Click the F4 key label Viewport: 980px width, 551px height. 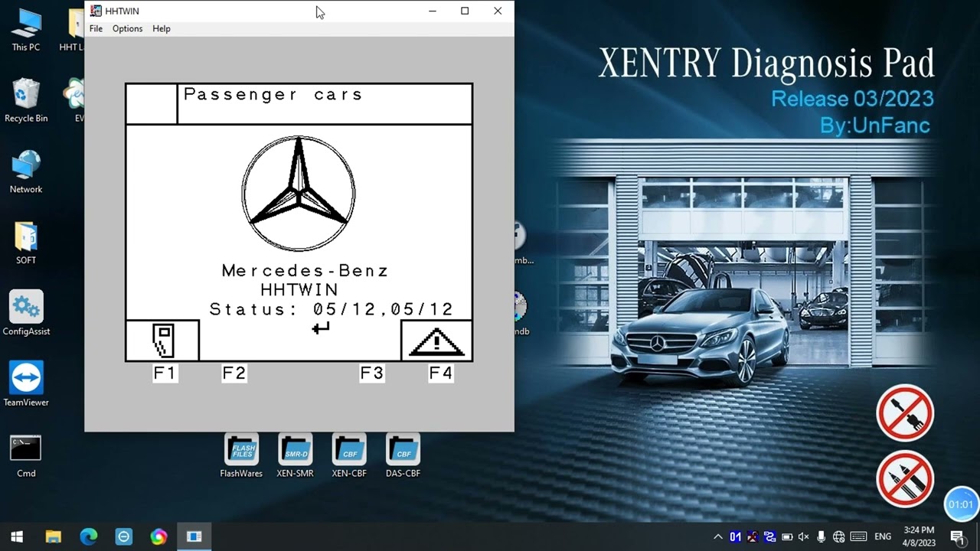(x=440, y=373)
